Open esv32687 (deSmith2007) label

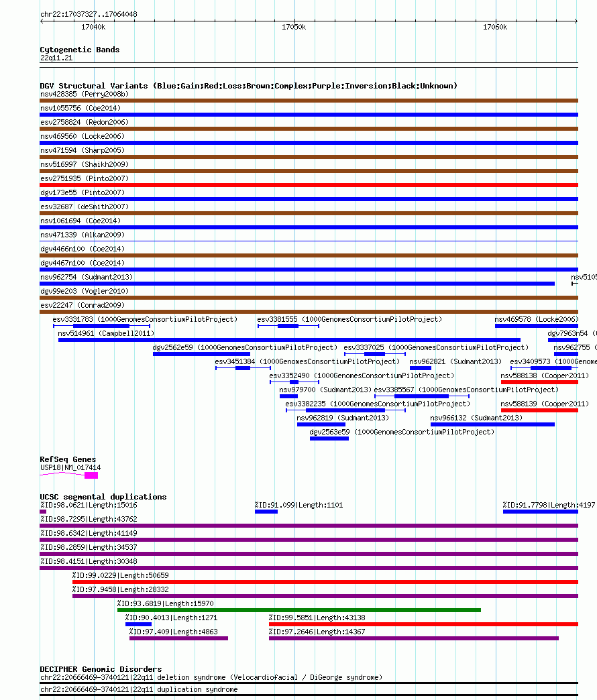[85, 207]
